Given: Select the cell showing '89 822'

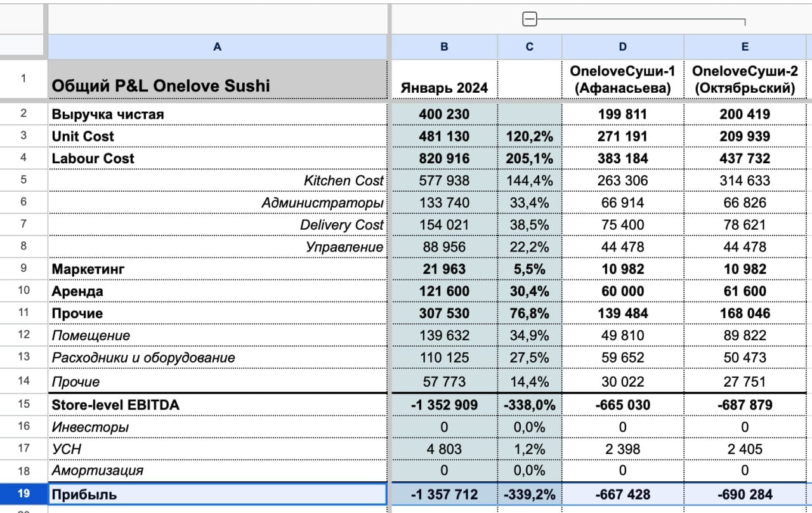Looking at the screenshot, I should click(745, 335).
